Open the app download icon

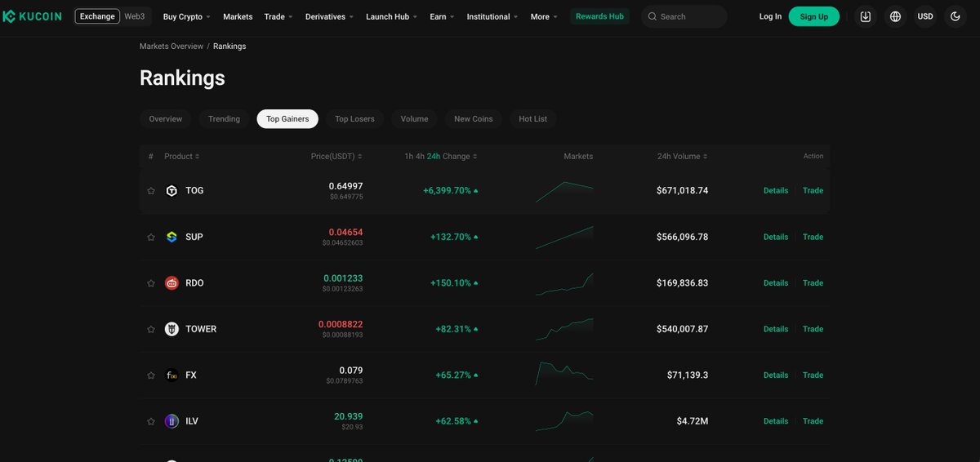866,16
